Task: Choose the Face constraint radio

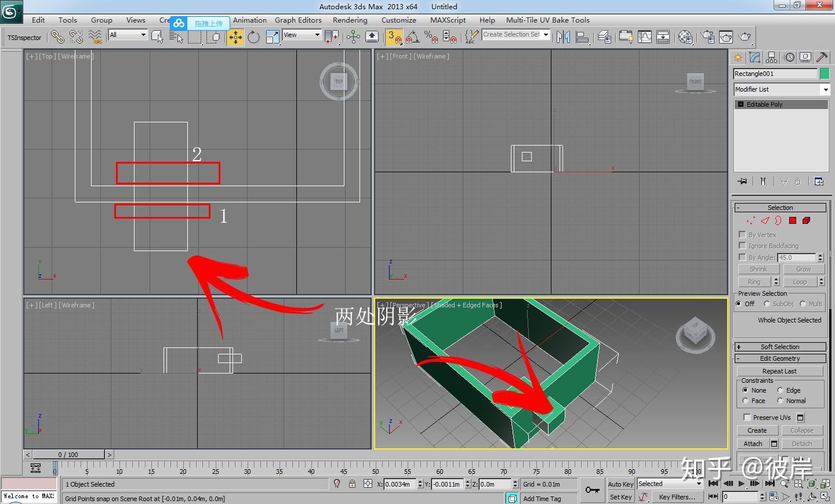Action: 745,401
